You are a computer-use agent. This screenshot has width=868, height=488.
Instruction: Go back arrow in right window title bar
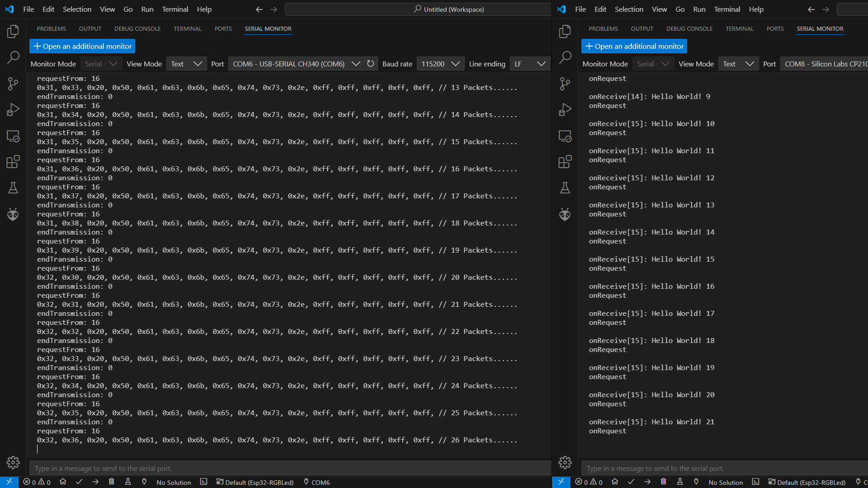click(811, 9)
